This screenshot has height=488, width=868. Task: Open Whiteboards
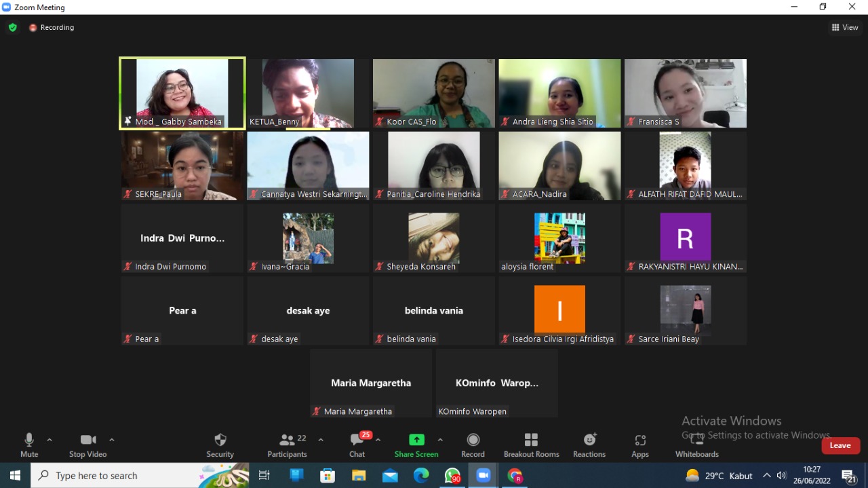[x=697, y=445]
